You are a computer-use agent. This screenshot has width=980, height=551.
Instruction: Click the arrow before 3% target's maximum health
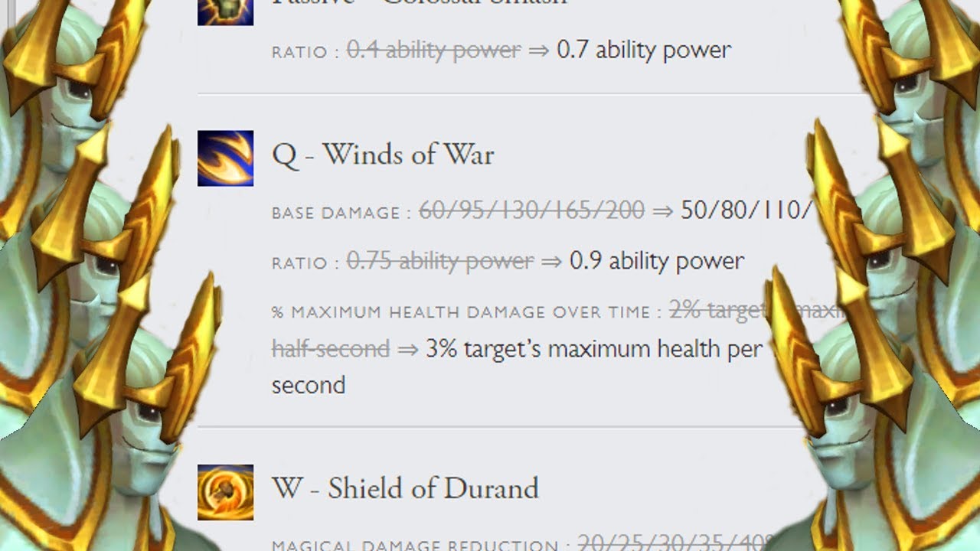[408, 350]
